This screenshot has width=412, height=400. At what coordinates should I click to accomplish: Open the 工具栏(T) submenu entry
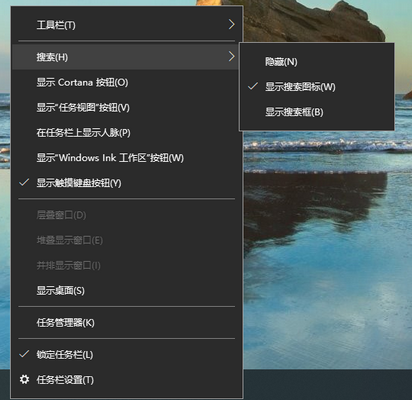[x=127, y=25]
